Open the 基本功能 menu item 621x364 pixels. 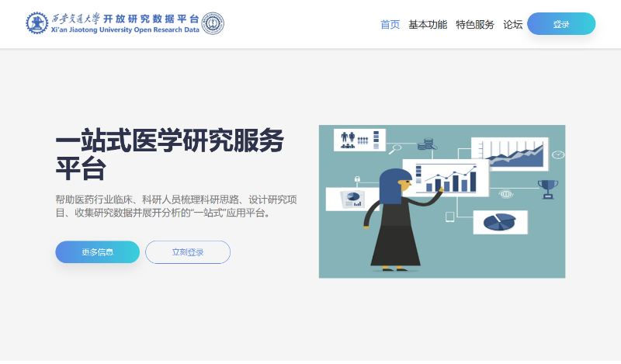(x=428, y=24)
